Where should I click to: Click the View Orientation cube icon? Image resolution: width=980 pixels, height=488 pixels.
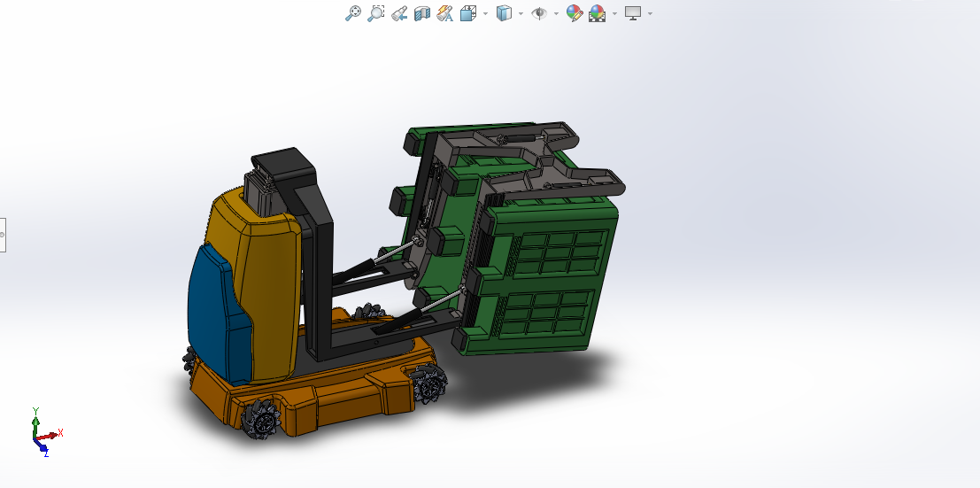click(x=468, y=13)
